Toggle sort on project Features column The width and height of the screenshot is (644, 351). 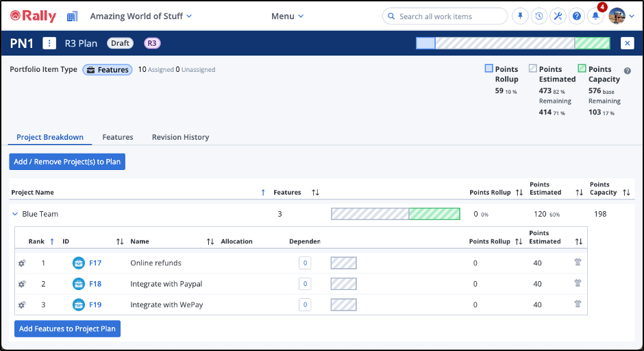tap(315, 193)
